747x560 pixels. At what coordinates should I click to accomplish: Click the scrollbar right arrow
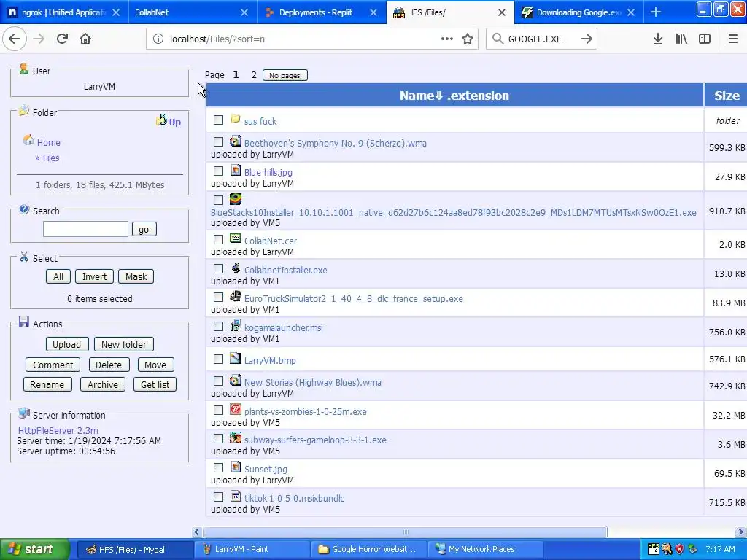click(741, 532)
